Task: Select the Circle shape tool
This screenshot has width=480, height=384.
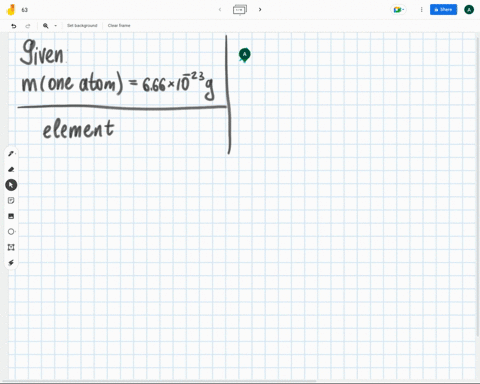Action: [11, 232]
